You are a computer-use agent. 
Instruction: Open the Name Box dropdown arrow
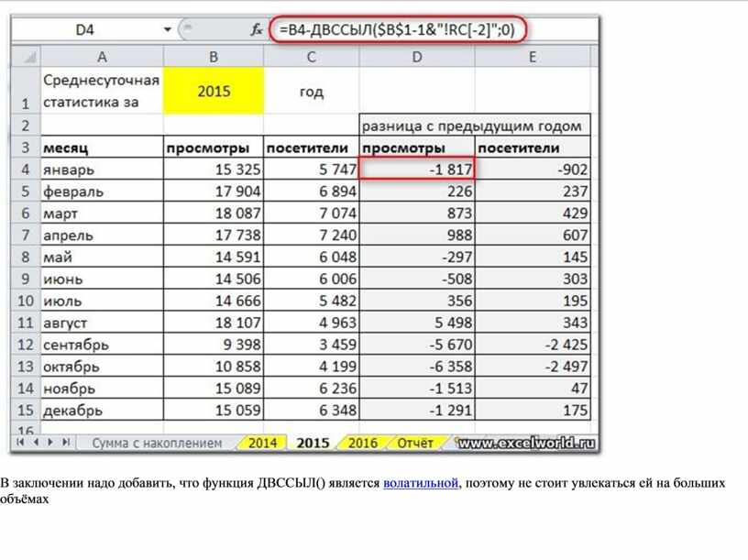(167, 30)
